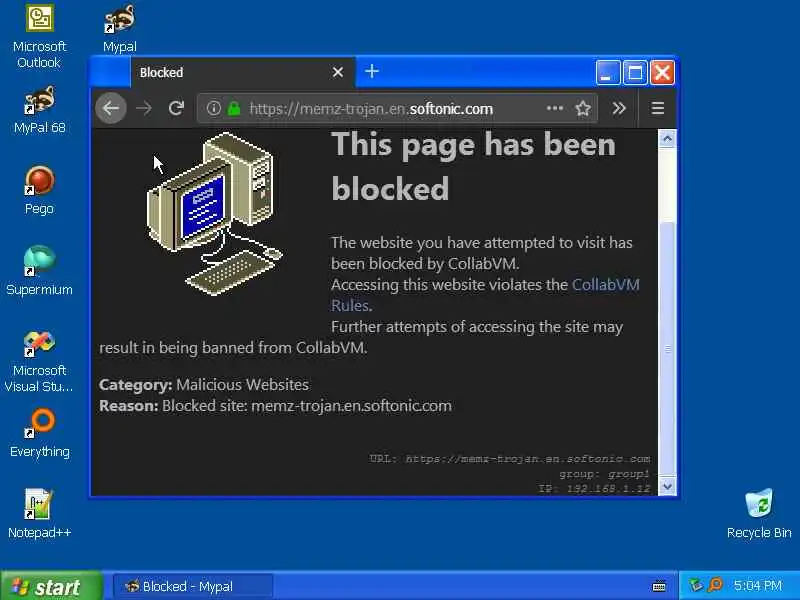Switch to the Blocked tab

tap(242, 72)
